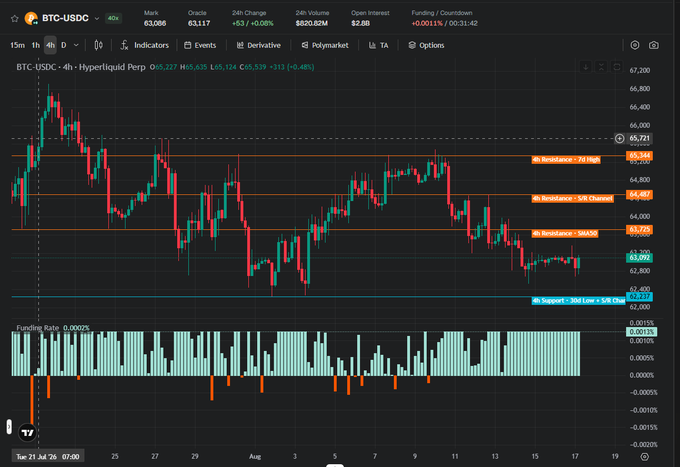The image size is (680, 467).
Task: Click the faint collapse pane icon atop chart
Action: (x=601, y=67)
